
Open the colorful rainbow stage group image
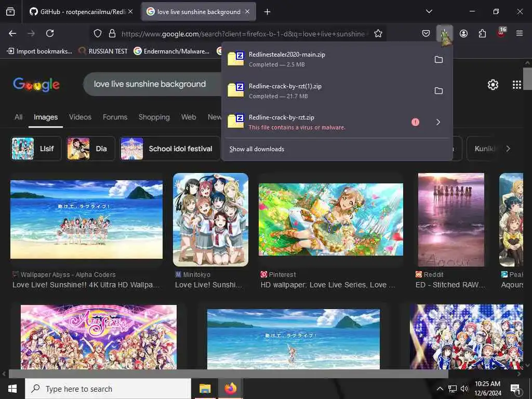(x=99, y=337)
